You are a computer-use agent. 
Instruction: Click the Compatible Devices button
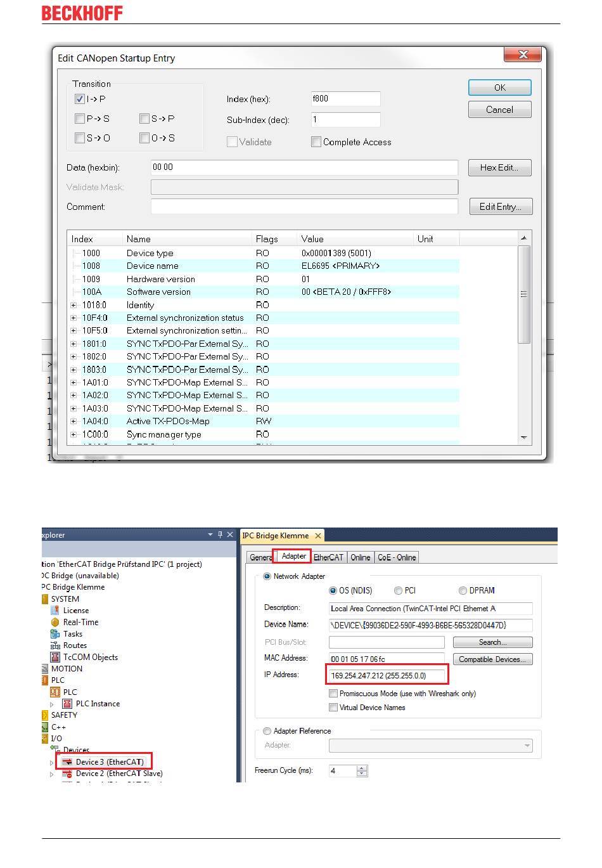coord(492,659)
